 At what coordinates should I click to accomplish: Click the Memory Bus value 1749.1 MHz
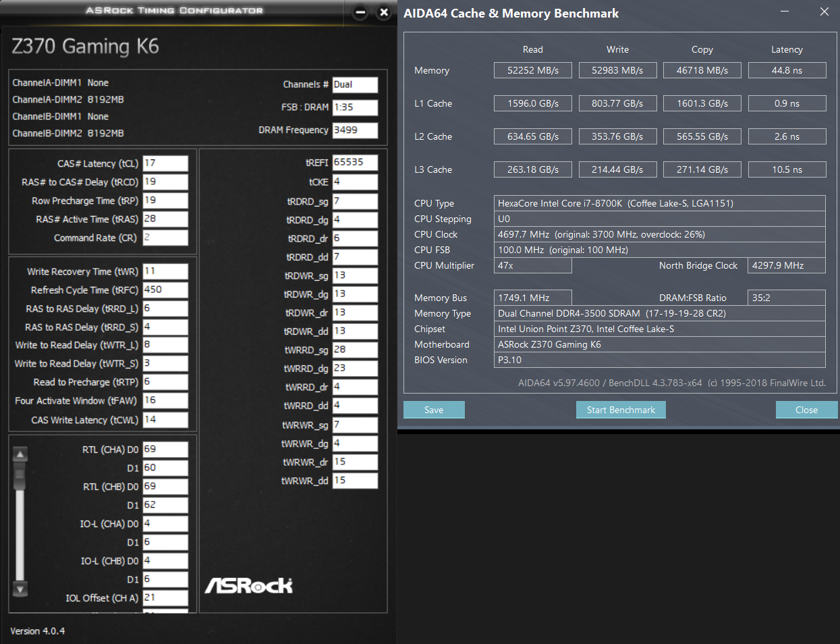(533, 298)
